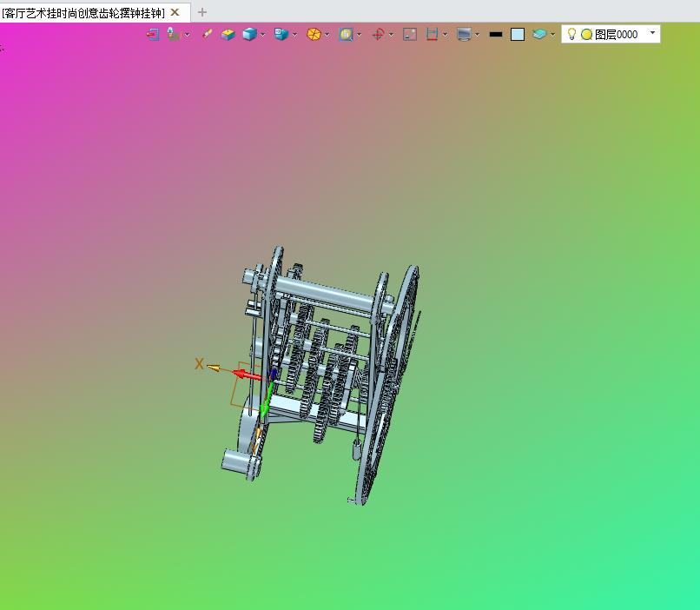Expand the red crosshair dropdown arrow
The width and height of the screenshot is (700, 610).
[x=391, y=35]
